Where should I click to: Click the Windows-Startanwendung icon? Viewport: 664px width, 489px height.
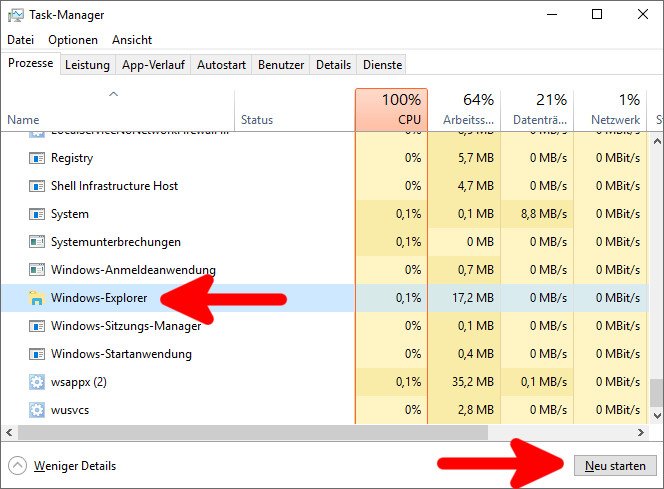click(37, 354)
